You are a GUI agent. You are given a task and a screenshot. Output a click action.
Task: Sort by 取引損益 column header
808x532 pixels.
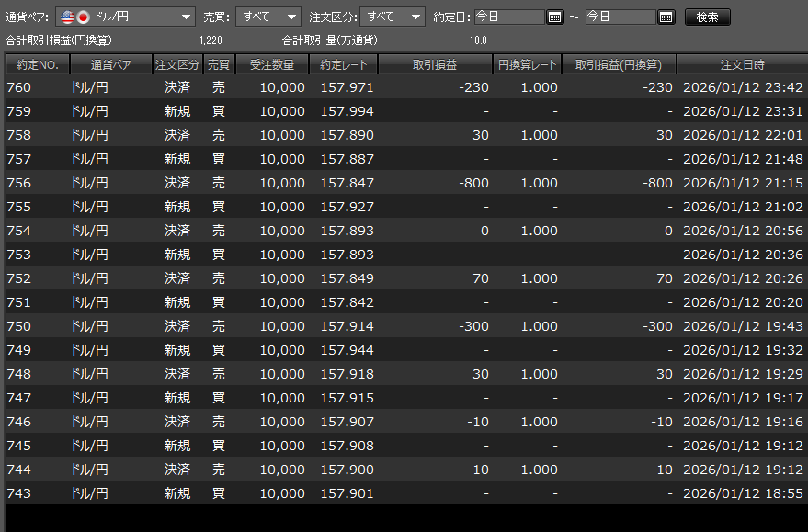point(435,65)
